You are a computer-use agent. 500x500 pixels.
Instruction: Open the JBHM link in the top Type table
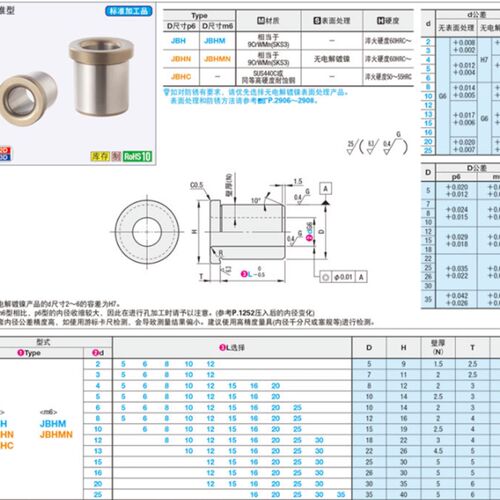(215, 41)
